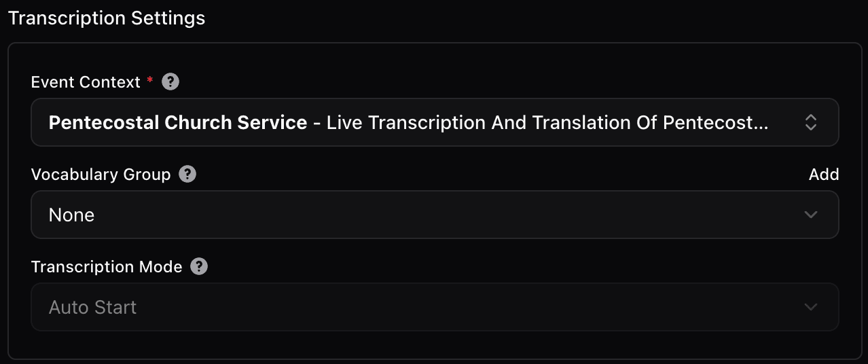
Task: Expand the Vocabulary Group dropdown
Action: [x=435, y=215]
